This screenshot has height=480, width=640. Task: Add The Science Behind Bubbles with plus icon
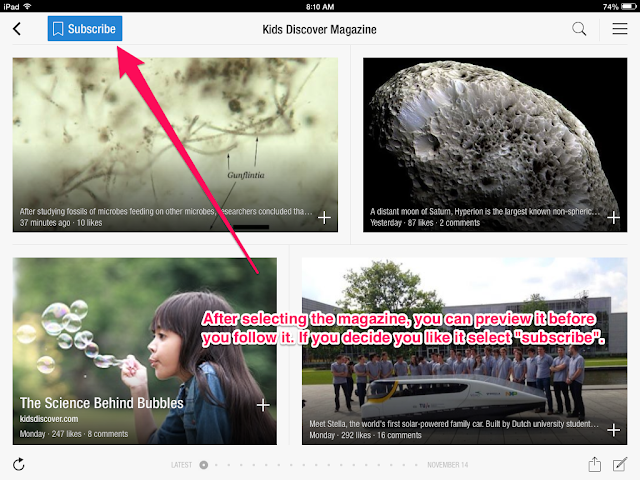tap(263, 405)
